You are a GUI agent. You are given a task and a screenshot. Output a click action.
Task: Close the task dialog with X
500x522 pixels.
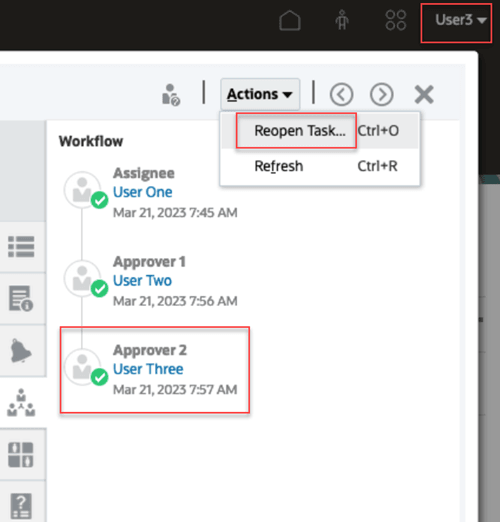[x=424, y=94]
